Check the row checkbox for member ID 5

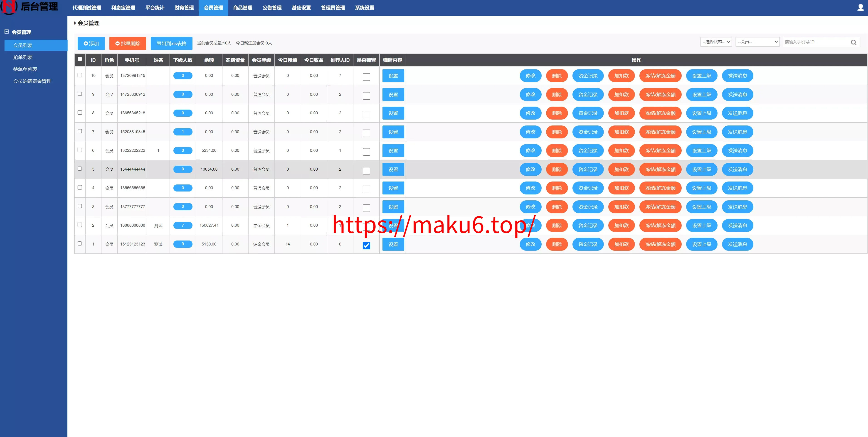coord(80,168)
